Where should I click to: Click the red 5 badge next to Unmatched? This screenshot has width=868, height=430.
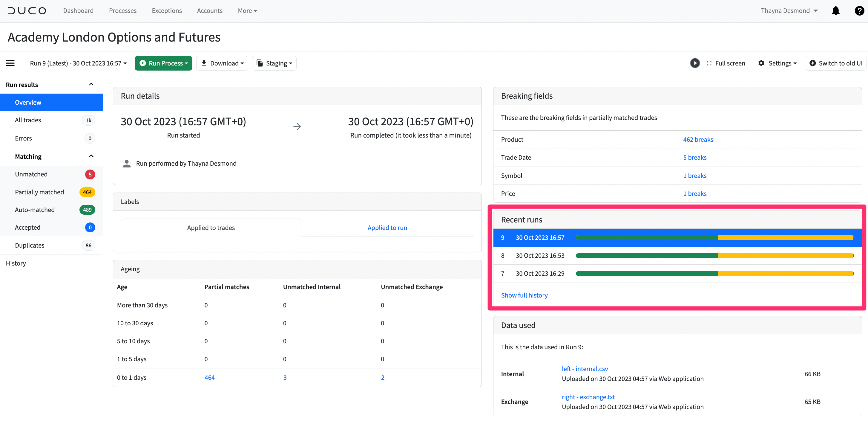[x=90, y=174]
